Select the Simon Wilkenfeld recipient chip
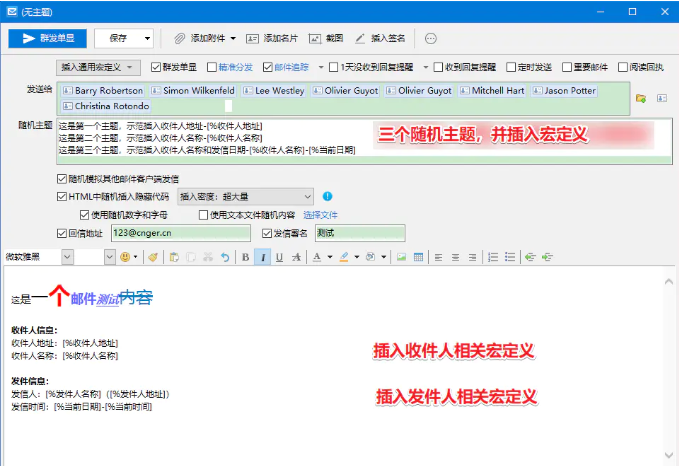 point(193,91)
